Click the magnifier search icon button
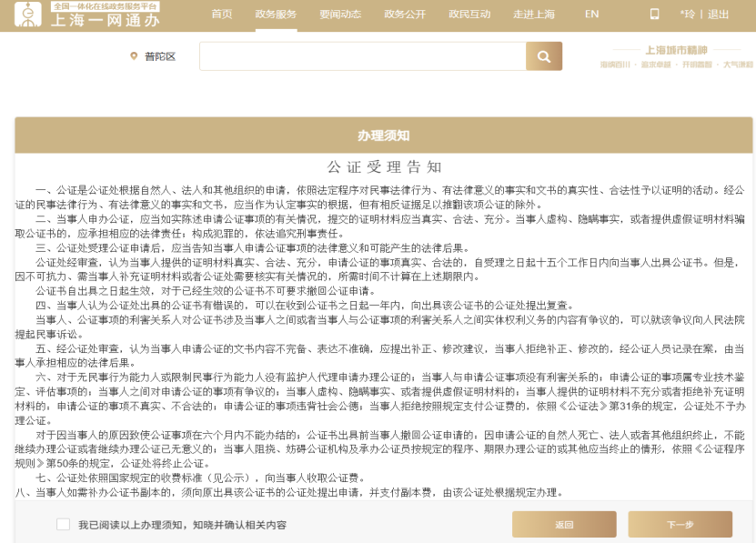This screenshot has height=543, width=756. (543, 56)
